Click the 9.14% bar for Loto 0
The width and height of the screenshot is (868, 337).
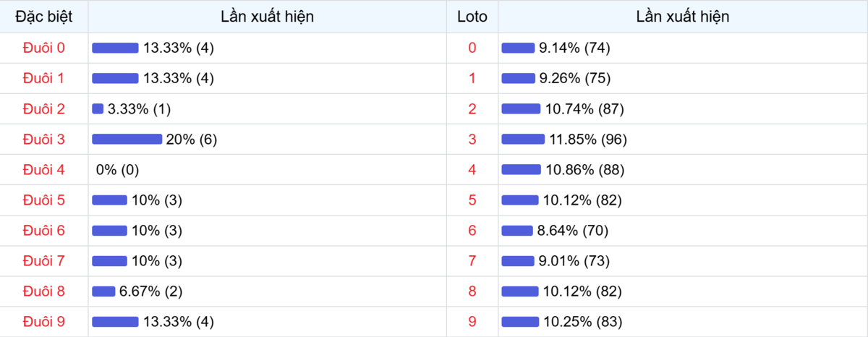click(x=518, y=48)
